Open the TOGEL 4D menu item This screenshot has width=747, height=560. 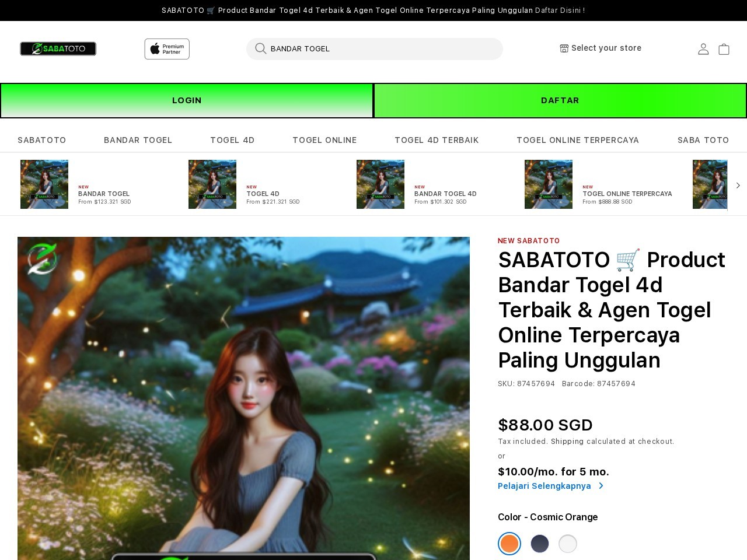(232, 140)
